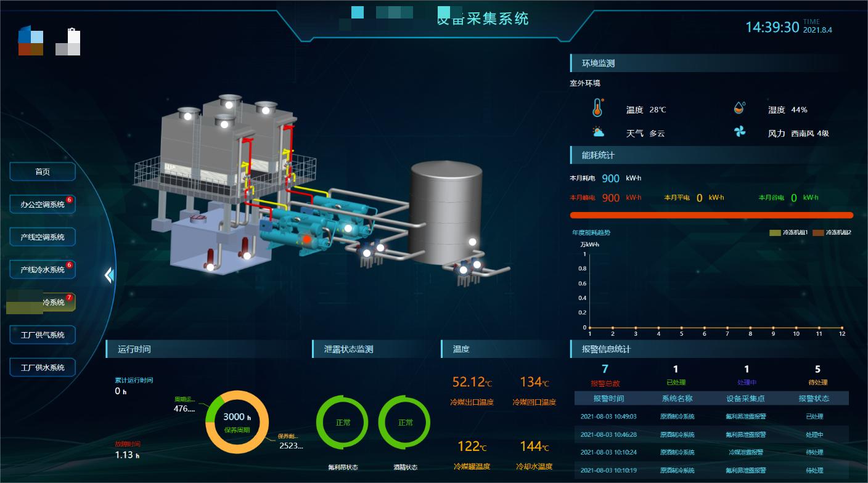
Task: Click the 3000 h maintenance cycle donut chart
Action: (237, 422)
